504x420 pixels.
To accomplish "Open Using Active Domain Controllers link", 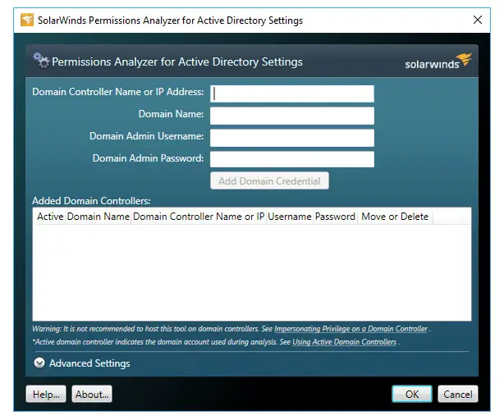I will point(344,342).
